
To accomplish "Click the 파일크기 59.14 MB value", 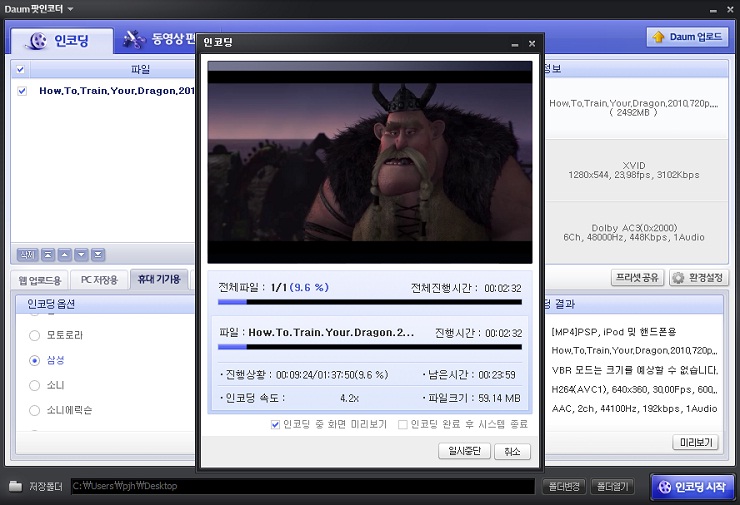I will [499, 398].
